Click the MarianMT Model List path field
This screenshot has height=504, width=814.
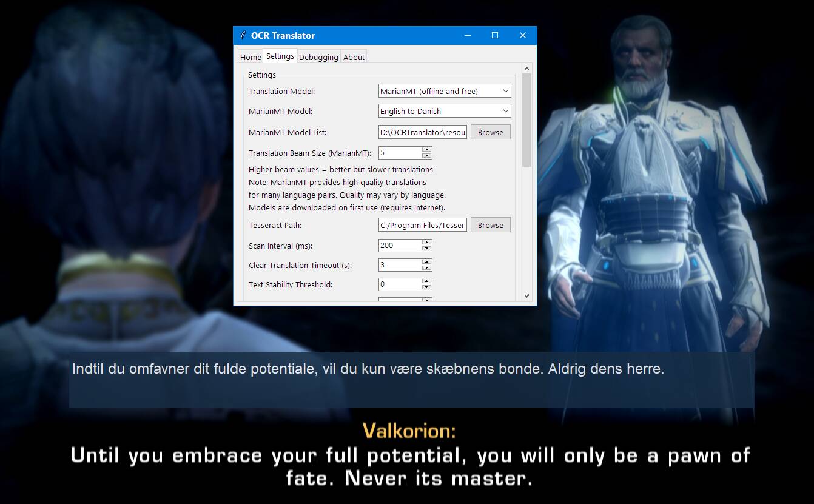pyautogui.click(x=423, y=132)
